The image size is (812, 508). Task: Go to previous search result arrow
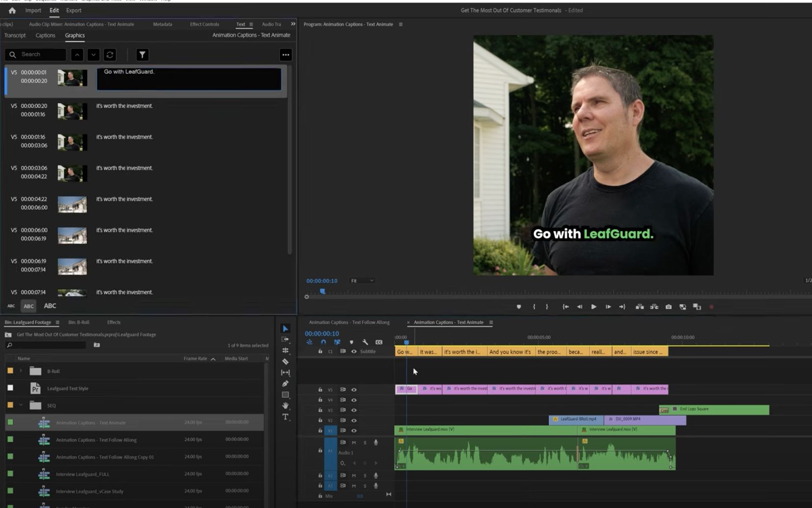pyautogui.click(x=77, y=55)
